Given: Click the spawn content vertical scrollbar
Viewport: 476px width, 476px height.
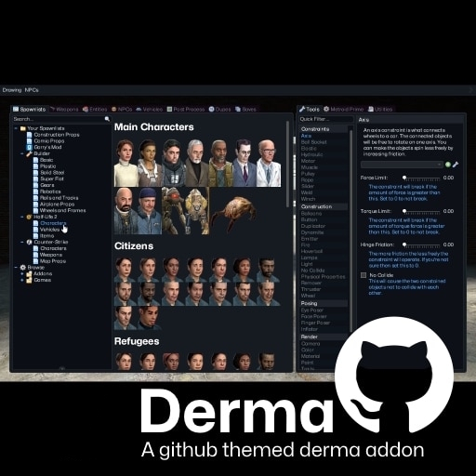Looking at the screenshot, I should coord(288,165).
